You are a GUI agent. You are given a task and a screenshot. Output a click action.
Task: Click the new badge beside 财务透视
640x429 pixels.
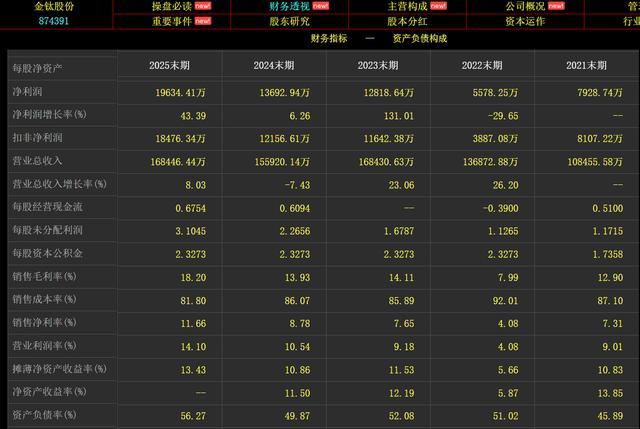[321, 6]
